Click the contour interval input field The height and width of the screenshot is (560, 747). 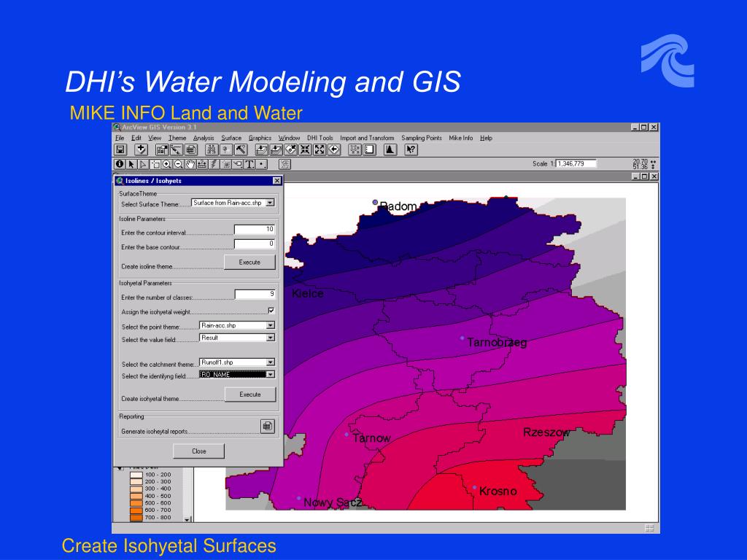(x=255, y=230)
